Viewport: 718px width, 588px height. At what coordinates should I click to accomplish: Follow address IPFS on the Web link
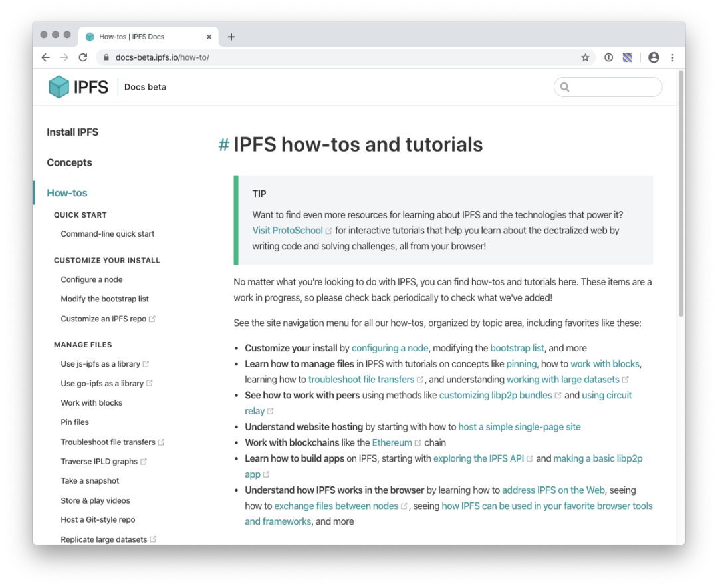[553, 490]
